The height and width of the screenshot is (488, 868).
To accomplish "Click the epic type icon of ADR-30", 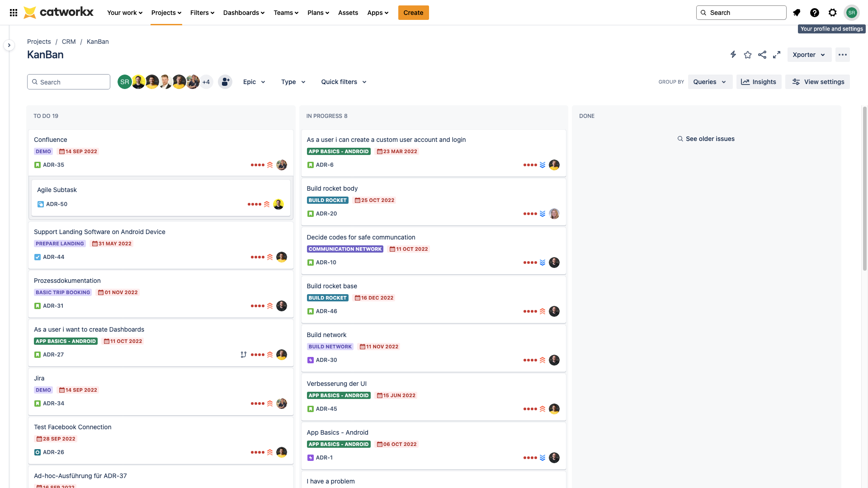I will click(x=311, y=360).
